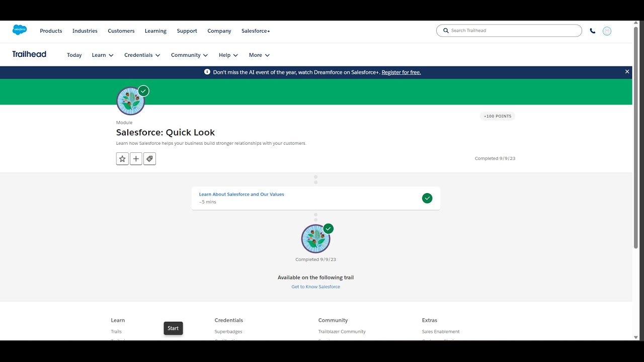Click the Superbadges footer link
The width and height of the screenshot is (644, 362).
coord(228,332)
